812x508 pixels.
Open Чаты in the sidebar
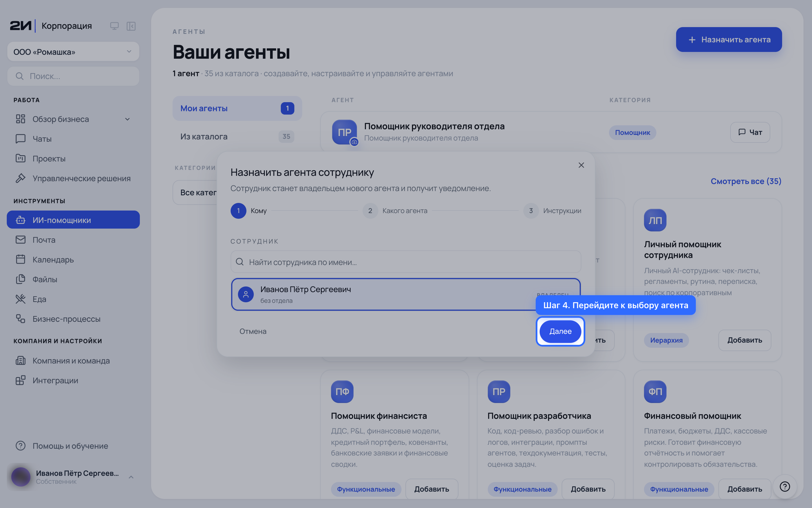tap(73, 139)
